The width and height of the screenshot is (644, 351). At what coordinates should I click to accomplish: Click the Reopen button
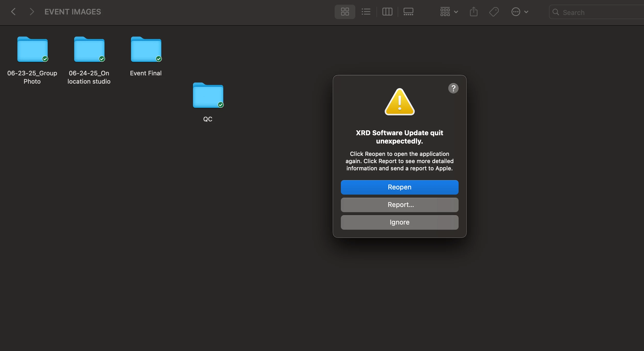pyautogui.click(x=399, y=187)
